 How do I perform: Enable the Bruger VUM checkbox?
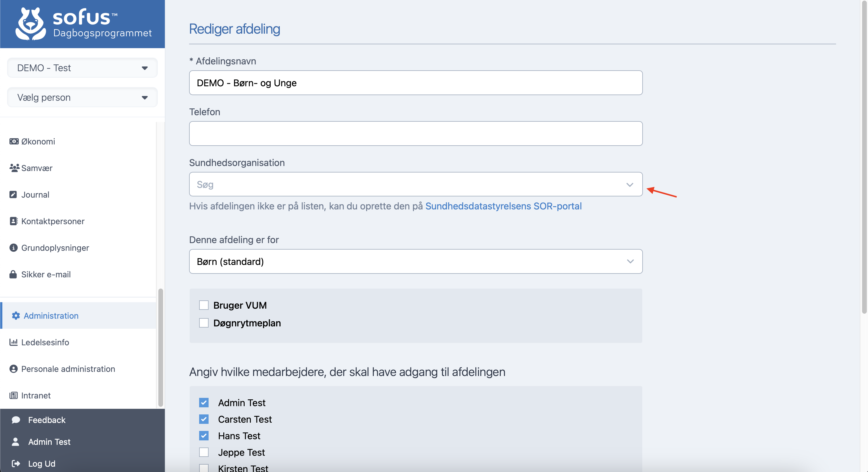[x=204, y=305]
